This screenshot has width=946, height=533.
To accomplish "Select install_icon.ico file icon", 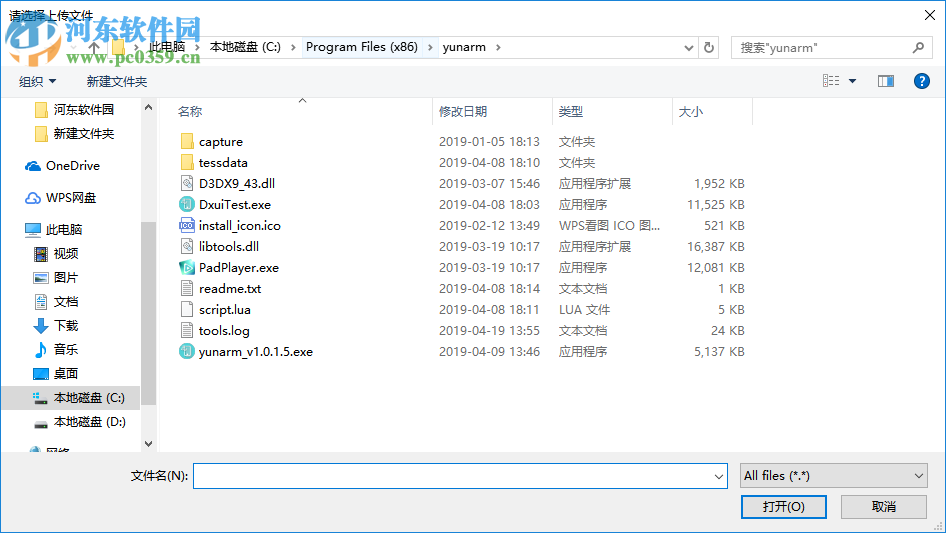I will (187, 225).
